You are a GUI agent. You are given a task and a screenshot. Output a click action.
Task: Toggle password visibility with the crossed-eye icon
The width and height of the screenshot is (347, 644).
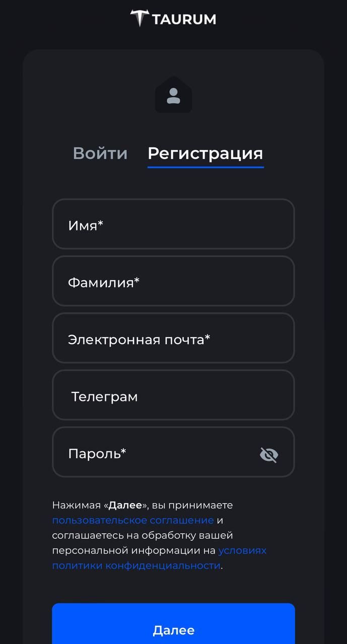[269, 454]
